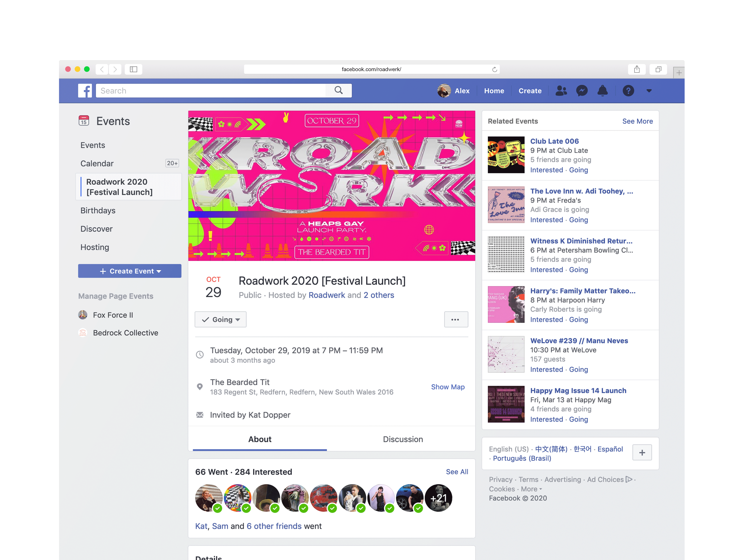Image resolution: width=747 pixels, height=560 pixels.
Task: Click Home in the top bar
Action: (x=494, y=91)
